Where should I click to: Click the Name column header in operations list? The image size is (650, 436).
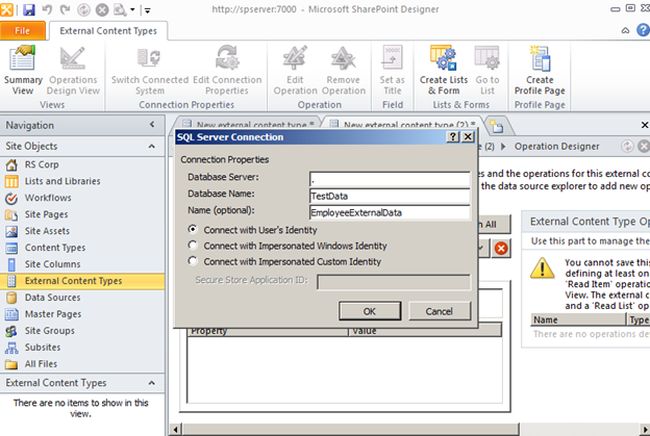point(578,320)
